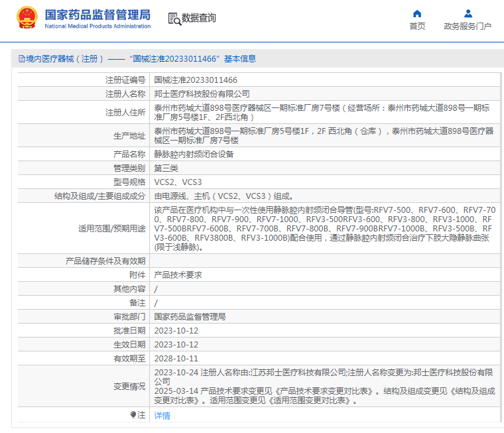Click 由电源线、主机 composition value
The height and width of the screenshot is (433, 504).
coord(223,196)
